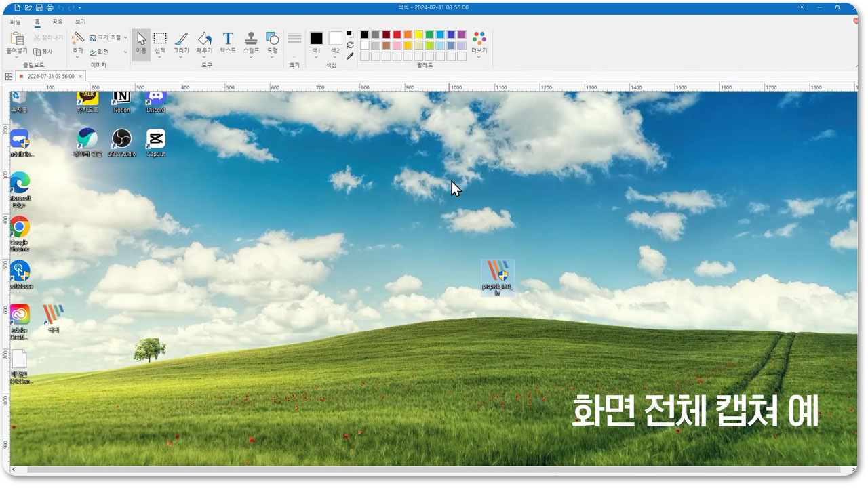The image size is (868, 488).
Task: Select the 스탬프 stamp tool
Action: click(x=251, y=39)
